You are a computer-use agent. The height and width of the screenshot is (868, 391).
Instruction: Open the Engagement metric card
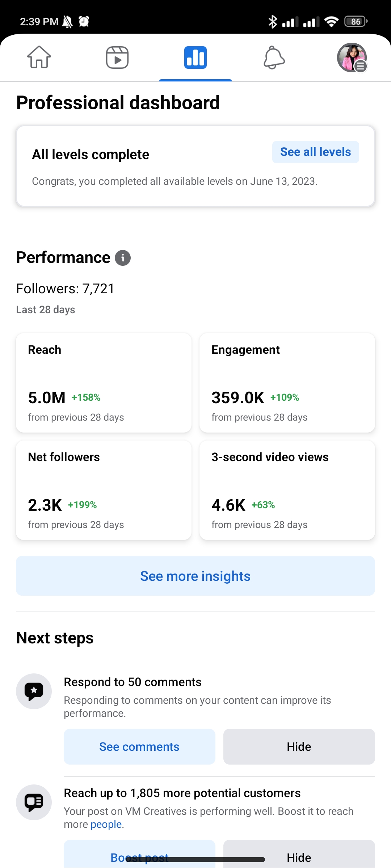coord(287,383)
